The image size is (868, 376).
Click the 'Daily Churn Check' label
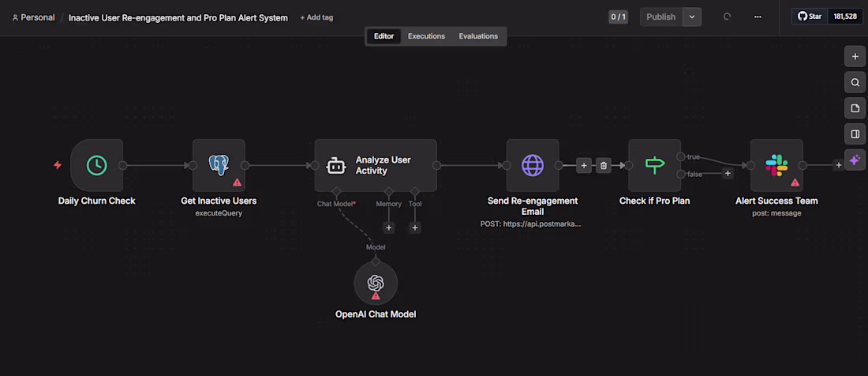click(97, 201)
